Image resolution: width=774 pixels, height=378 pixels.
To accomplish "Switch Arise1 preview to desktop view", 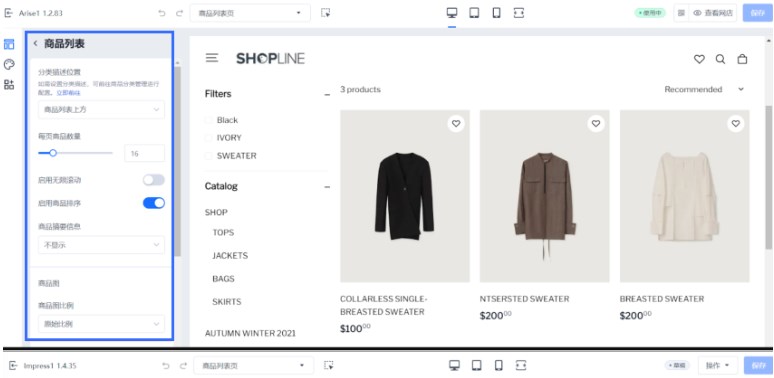I will click(x=452, y=13).
